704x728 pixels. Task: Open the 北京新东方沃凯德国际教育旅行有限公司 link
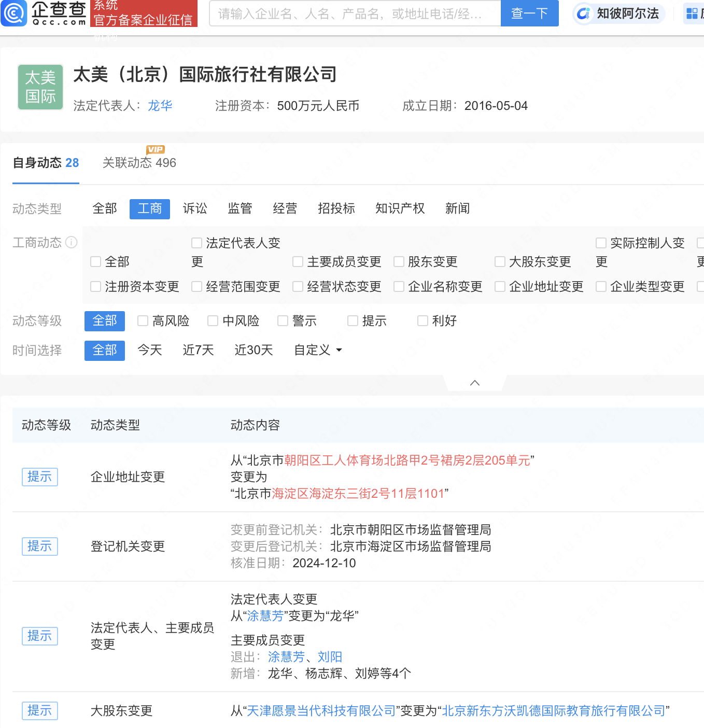(554, 711)
